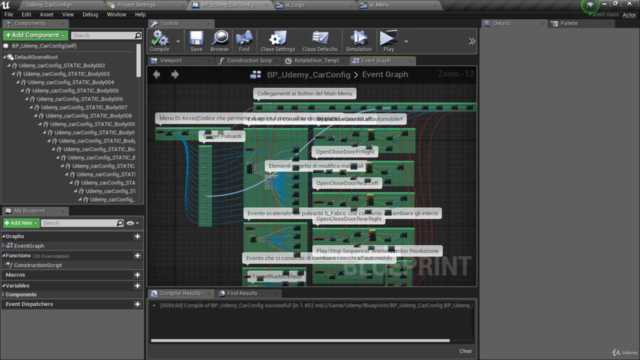Expand the EventGraph entry arrow
The image size is (640, 360).
(x=4, y=246)
